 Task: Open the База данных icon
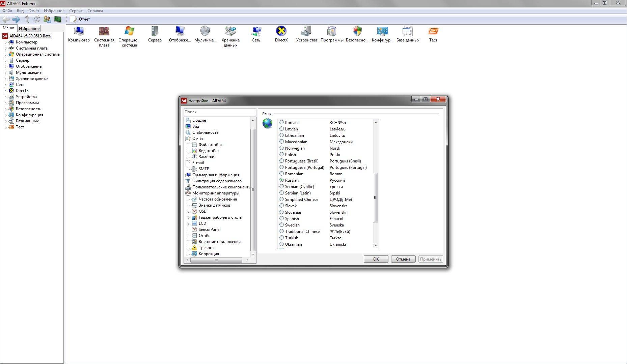408,34
